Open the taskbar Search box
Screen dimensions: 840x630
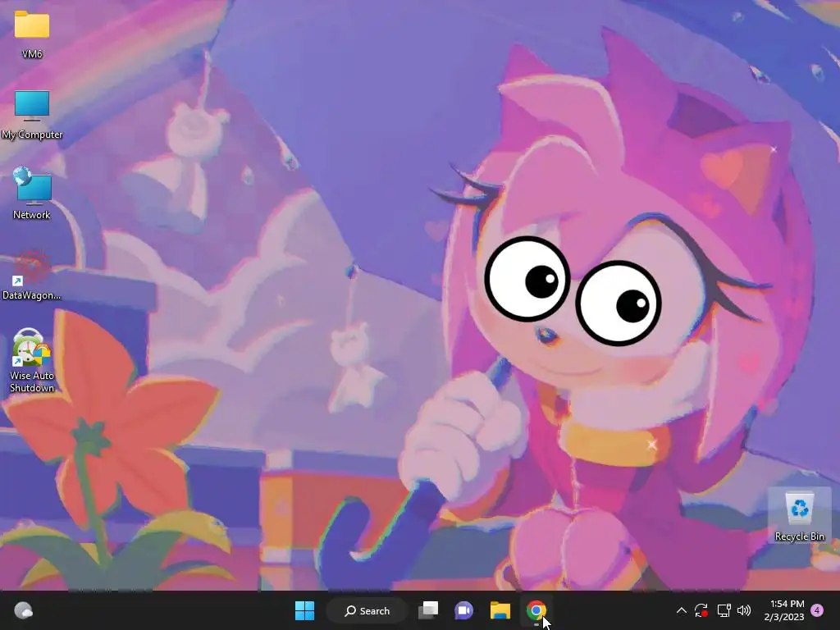[367, 610]
